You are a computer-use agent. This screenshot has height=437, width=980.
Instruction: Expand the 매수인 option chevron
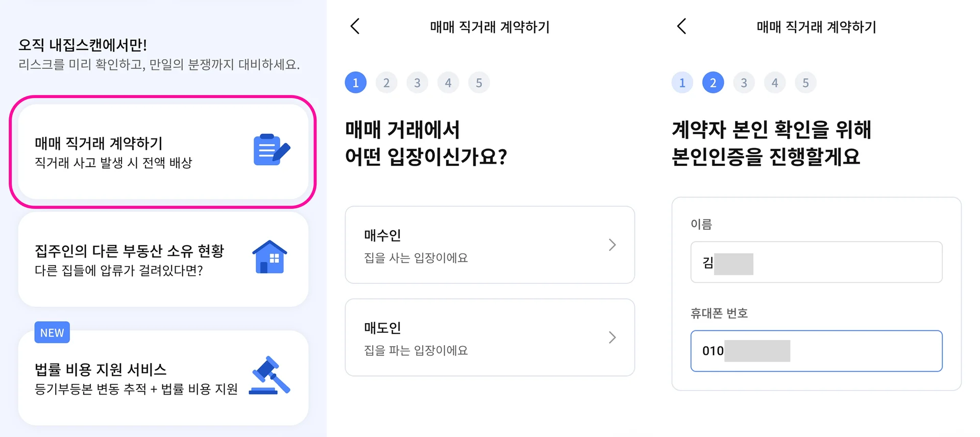[612, 245]
